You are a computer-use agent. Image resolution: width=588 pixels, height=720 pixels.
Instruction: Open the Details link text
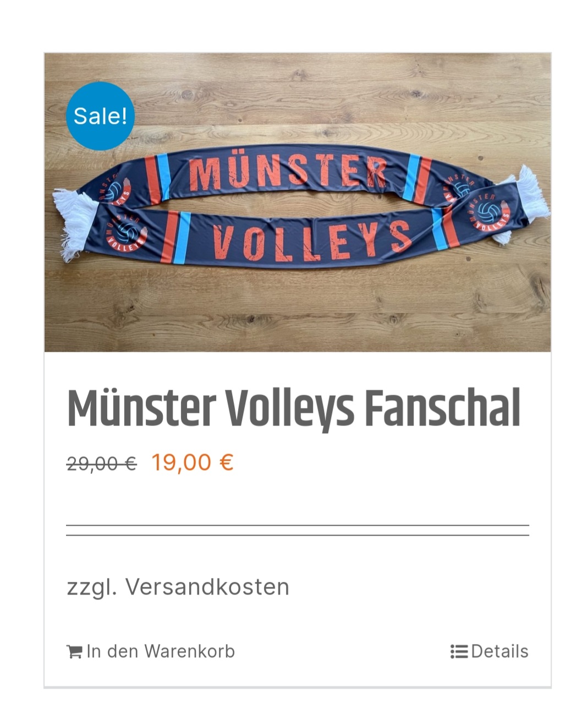coord(499,651)
